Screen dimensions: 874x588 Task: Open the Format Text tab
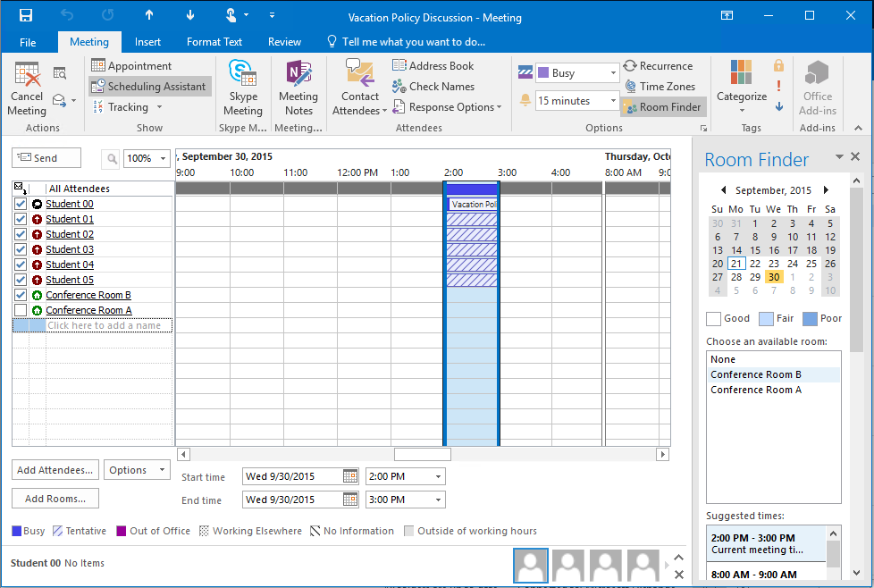pyautogui.click(x=214, y=42)
